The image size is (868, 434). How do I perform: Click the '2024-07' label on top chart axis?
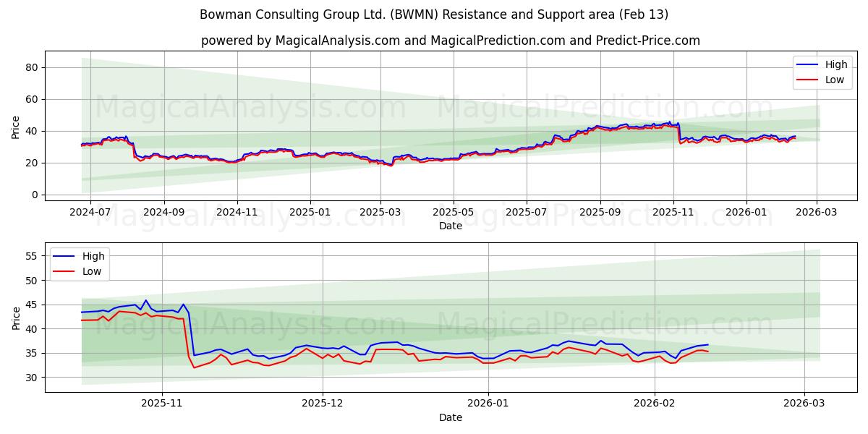click(x=90, y=213)
